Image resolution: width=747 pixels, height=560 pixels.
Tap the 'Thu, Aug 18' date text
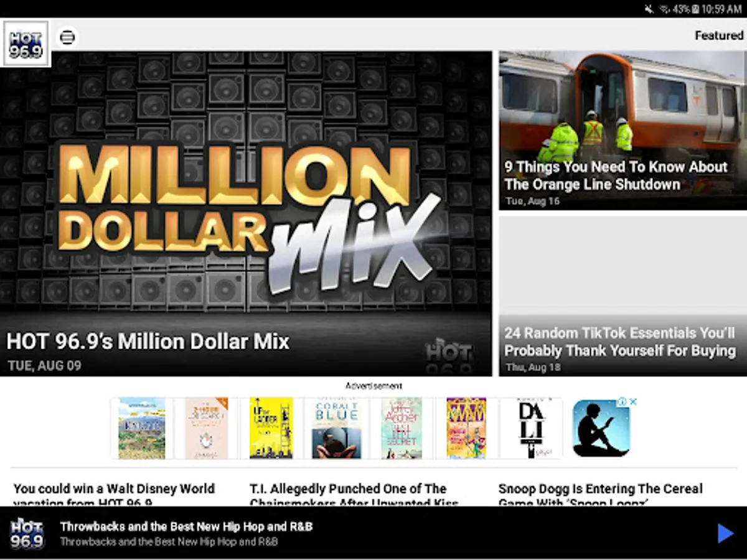(533, 367)
